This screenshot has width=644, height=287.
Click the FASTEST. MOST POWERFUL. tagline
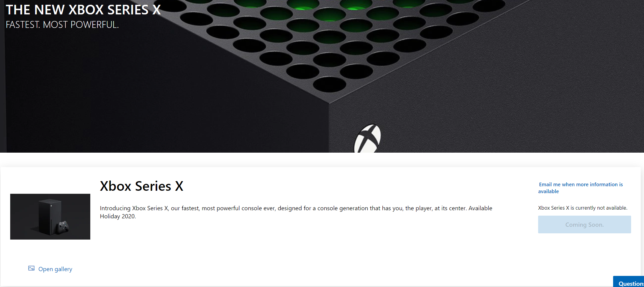[62, 25]
